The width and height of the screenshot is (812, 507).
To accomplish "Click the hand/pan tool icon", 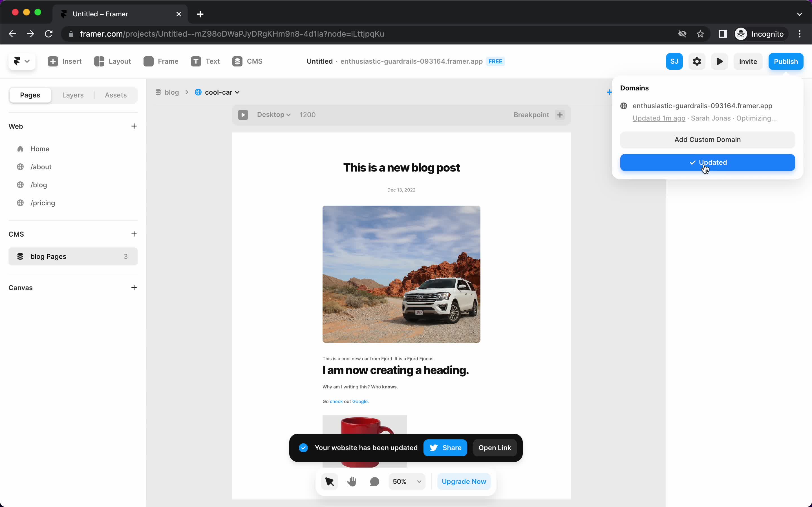I will pos(351,481).
